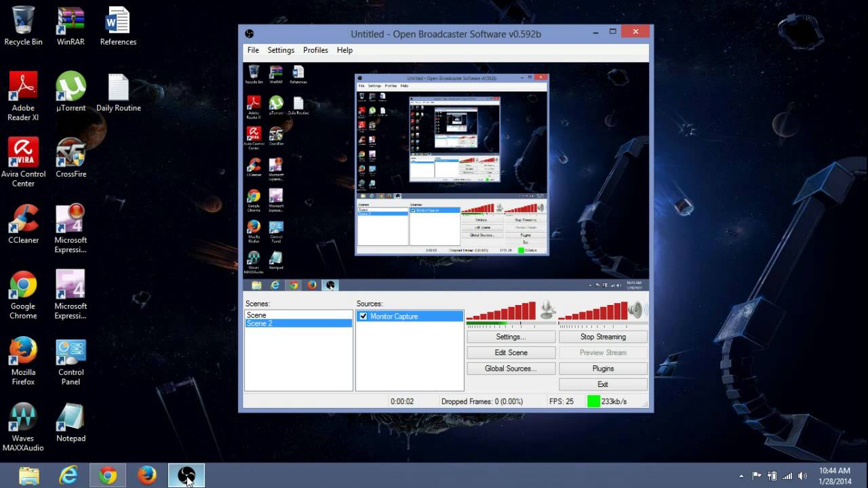The image size is (868, 488).
Task: Open References Word document icon
Action: pos(118,26)
